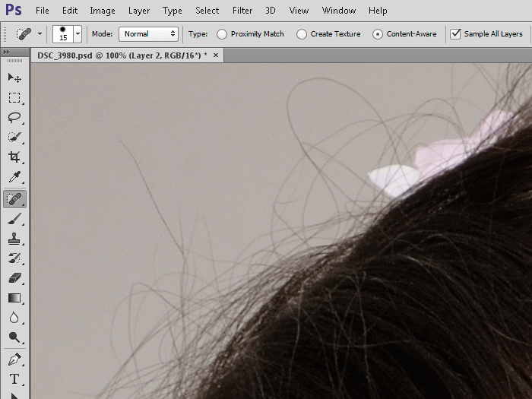Expand the tools panel double-arrow

(x=6, y=52)
